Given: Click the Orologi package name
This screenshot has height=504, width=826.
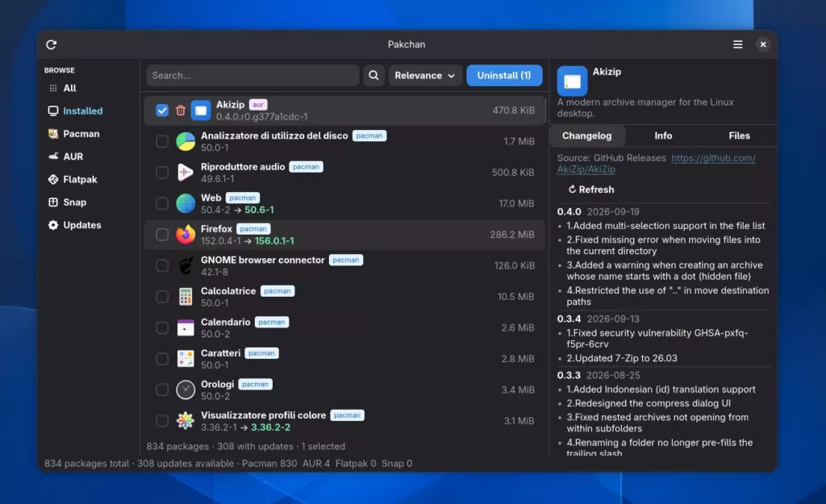Looking at the screenshot, I should pyautogui.click(x=218, y=385).
